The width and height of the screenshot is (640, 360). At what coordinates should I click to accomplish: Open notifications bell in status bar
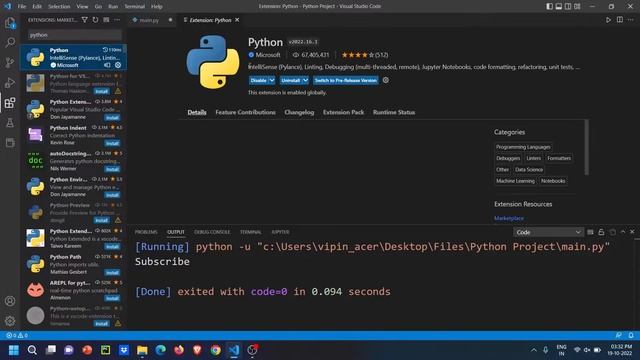(631, 335)
